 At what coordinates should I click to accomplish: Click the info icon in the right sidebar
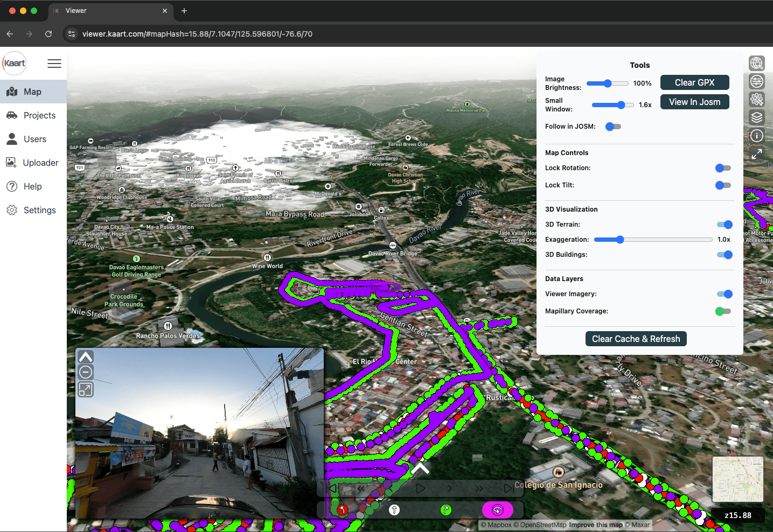(756, 136)
